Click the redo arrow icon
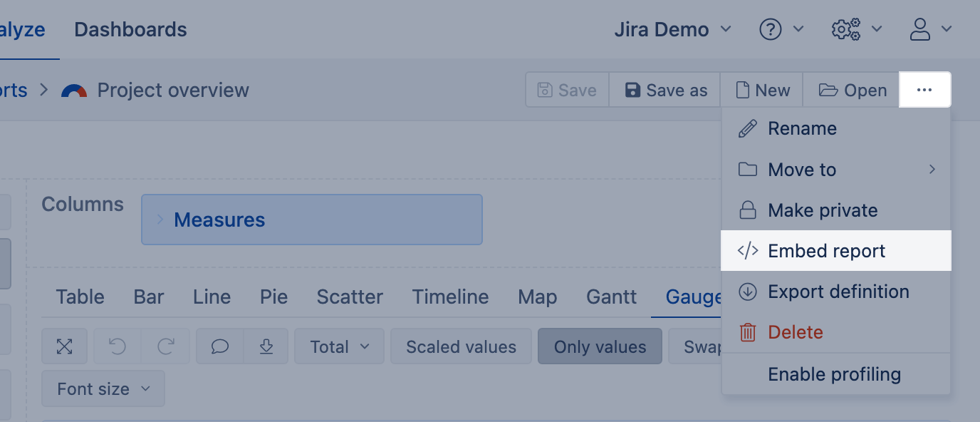Screen dimensions: 980x422 (x=166, y=346)
